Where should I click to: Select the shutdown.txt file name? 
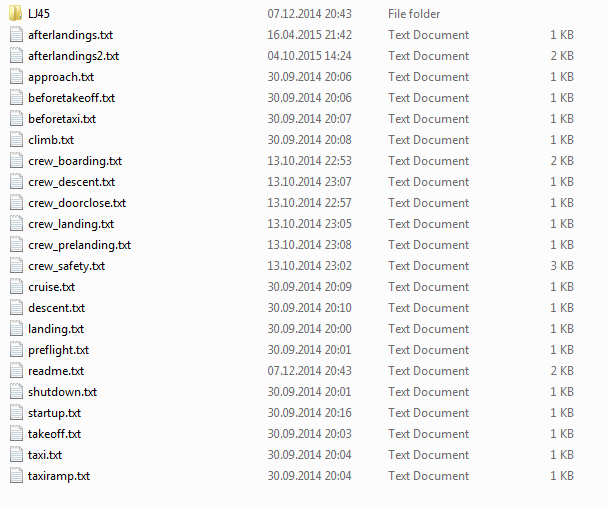point(62,392)
